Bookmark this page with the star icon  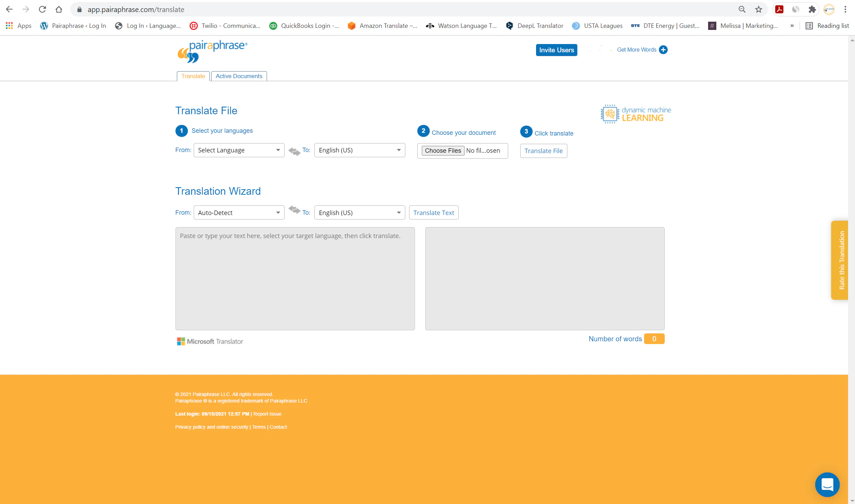pos(759,9)
